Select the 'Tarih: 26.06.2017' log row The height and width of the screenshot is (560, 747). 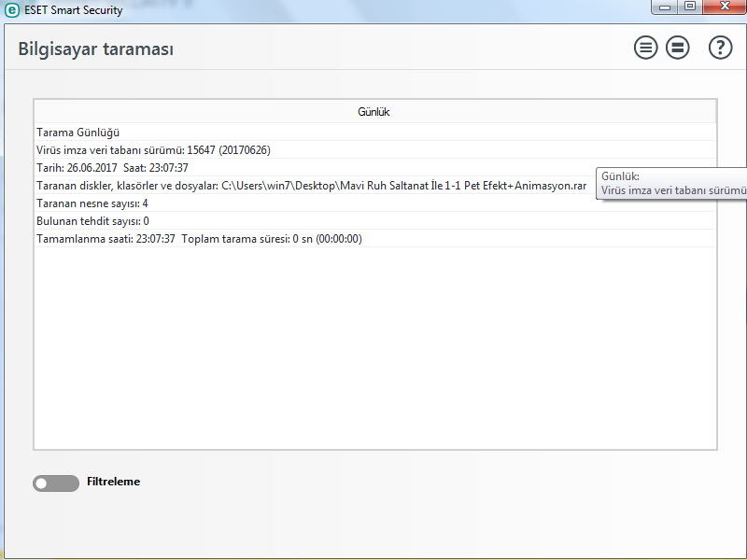(x=374, y=167)
